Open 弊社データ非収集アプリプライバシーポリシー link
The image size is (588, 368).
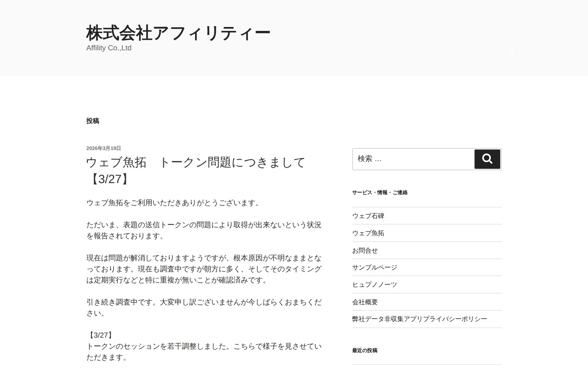click(x=419, y=319)
